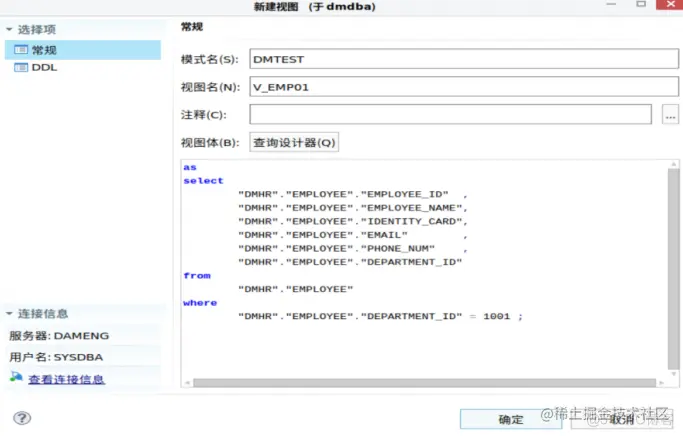This screenshot has height=436, width=683.
Task: Collapse the 连接信息 section
Action: tap(9, 314)
